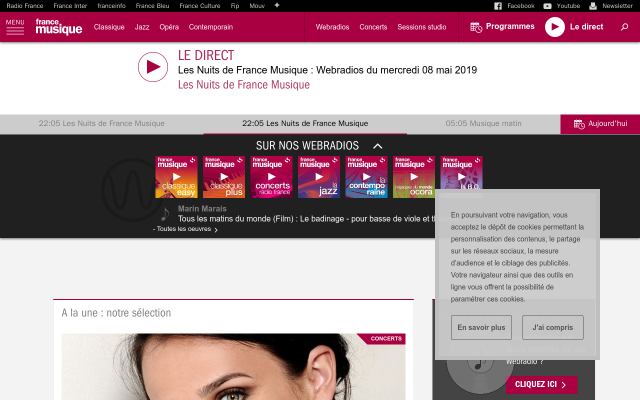Image resolution: width=640 pixels, height=400 pixels.
Task: Open Sessions studio menu item
Action: click(x=422, y=27)
